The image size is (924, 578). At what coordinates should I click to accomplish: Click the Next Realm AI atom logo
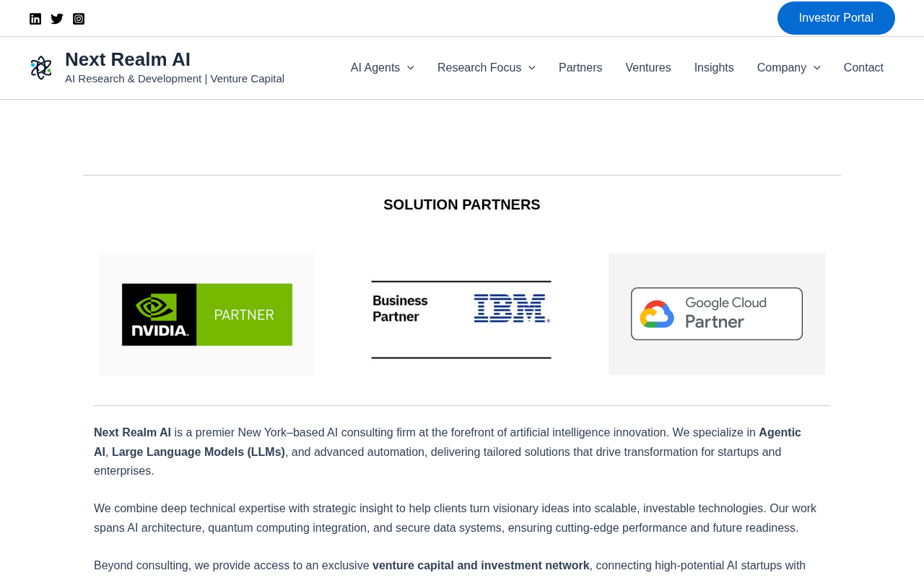coord(41,68)
